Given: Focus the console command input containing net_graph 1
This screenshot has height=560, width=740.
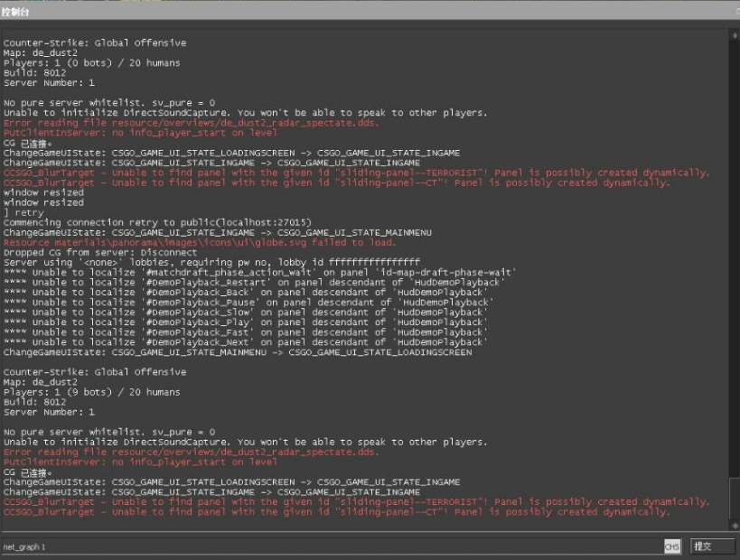Looking at the screenshot, I should click(332, 546).
